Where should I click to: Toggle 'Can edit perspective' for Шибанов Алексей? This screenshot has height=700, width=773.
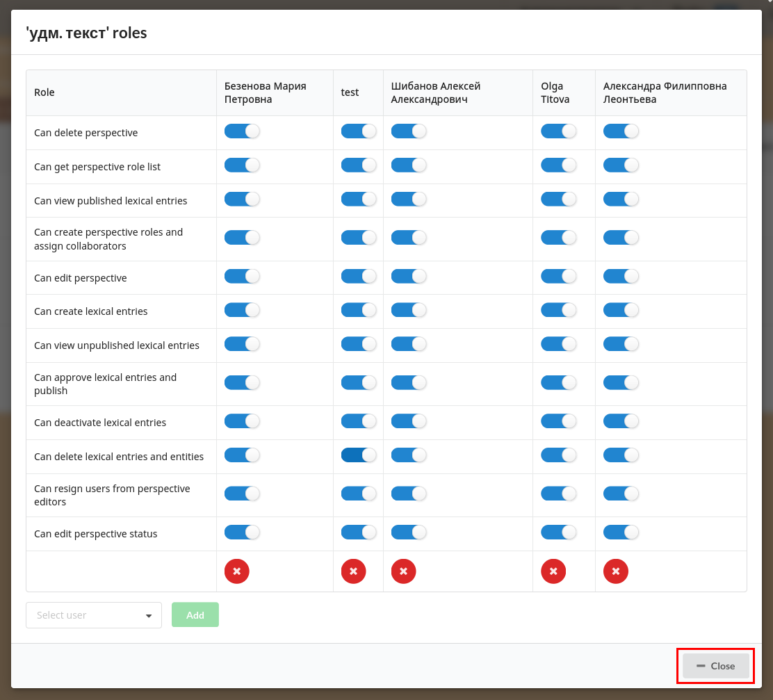click(x=409, y=275)
